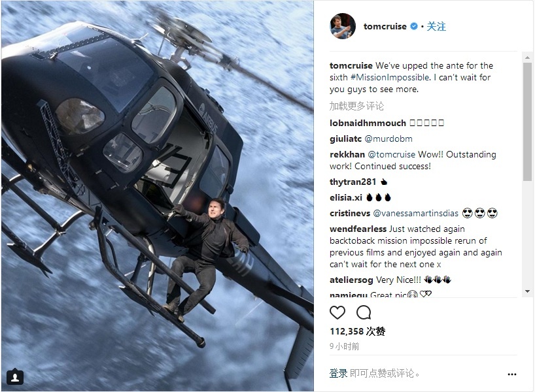535x392 pixels.
Task: Open the @murdobm mention
Action: pos(388,139)
